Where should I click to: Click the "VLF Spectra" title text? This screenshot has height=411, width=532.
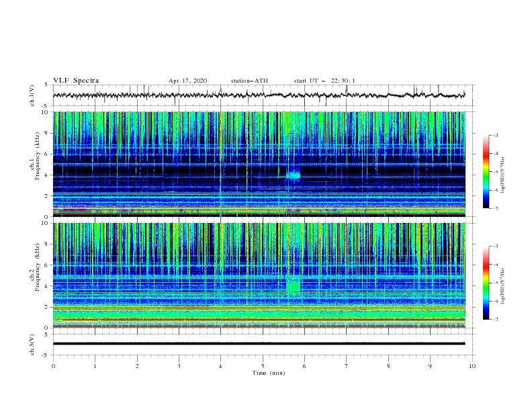click(76, 81)
